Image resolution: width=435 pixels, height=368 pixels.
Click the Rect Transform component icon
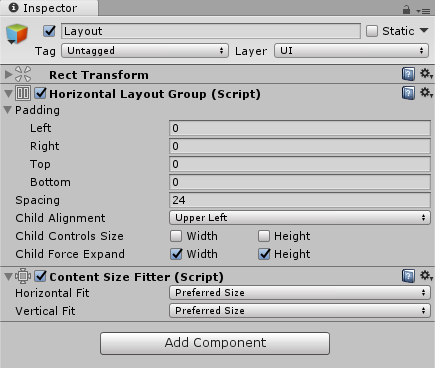[23, 74]
